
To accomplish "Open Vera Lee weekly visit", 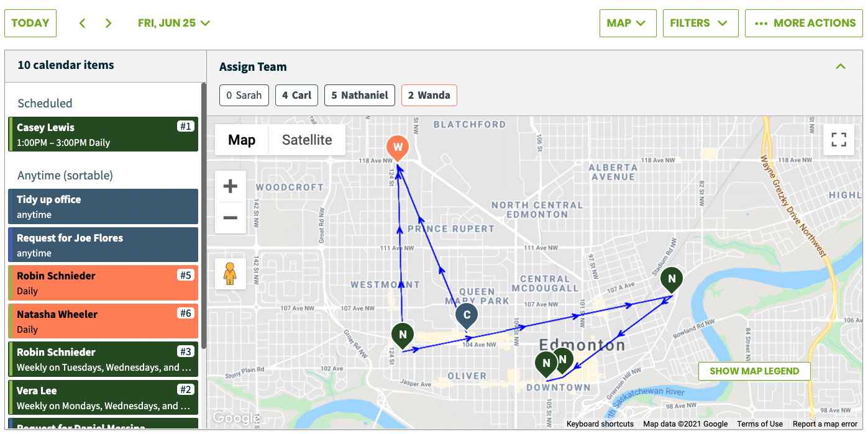I will (x=103, y=398).
